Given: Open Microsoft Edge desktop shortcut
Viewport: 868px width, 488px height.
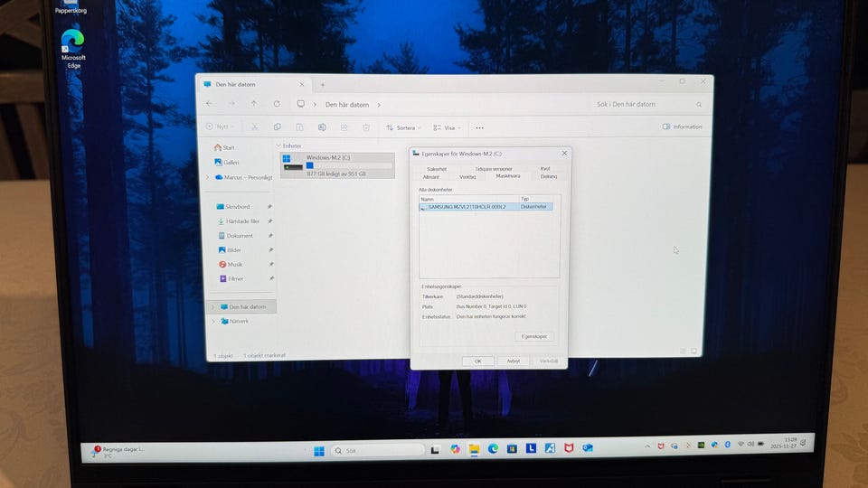Looking at the screenshot, I should (x=73, y=49).
